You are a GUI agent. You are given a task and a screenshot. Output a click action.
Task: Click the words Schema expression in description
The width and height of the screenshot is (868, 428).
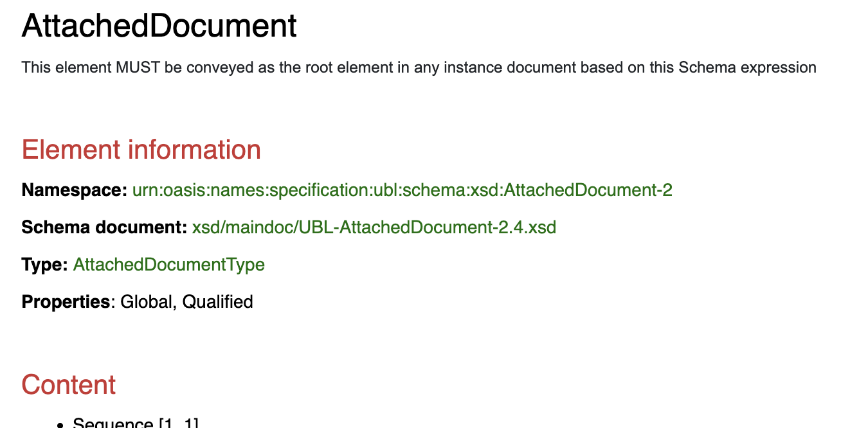[747, 67]
